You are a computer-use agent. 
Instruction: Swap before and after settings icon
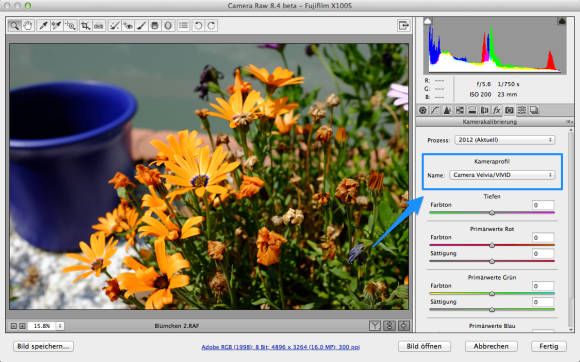click(x=389, y=325)
